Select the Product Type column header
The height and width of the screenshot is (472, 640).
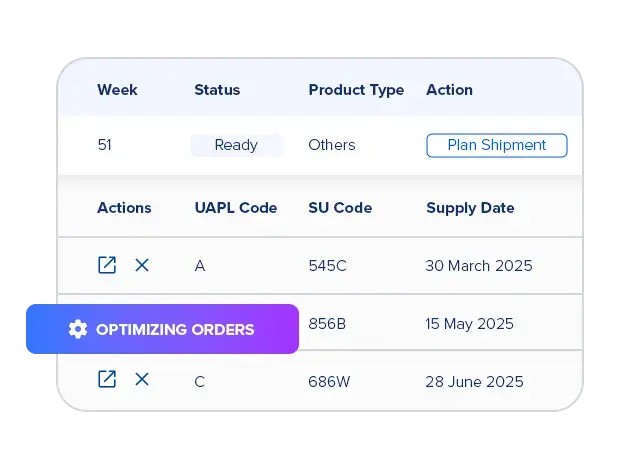pos(356,90)
